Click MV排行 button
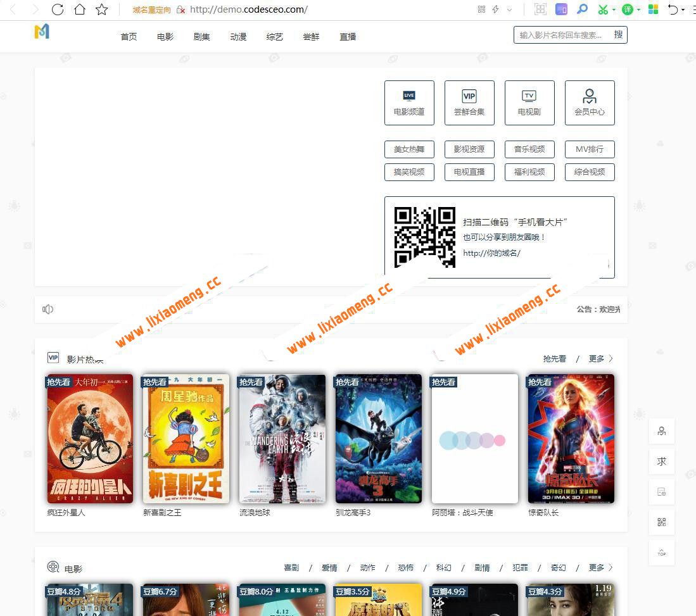This screenshot has width=696, height=616. coord(590,149)
